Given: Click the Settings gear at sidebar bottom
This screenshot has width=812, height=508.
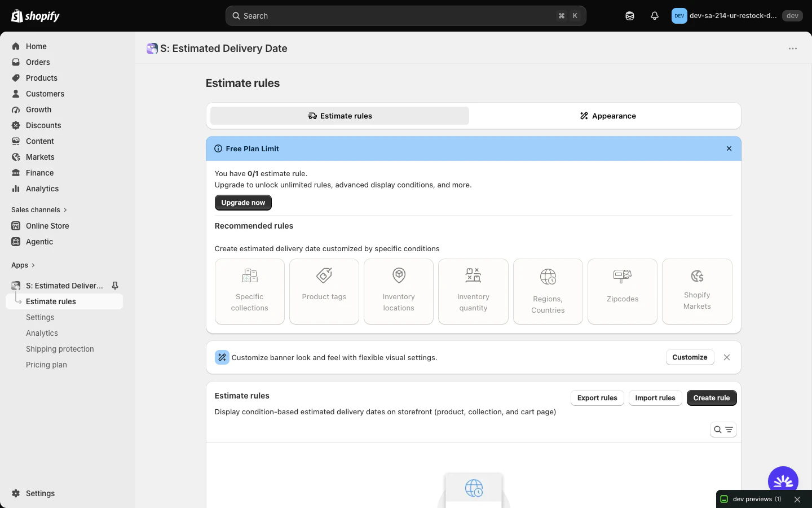Looking at the screenshot, I should pyautogui.click(x=16, y=493).
